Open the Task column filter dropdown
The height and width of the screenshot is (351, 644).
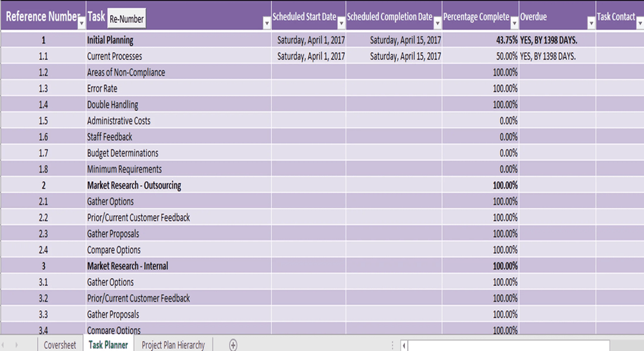(267, 24)
